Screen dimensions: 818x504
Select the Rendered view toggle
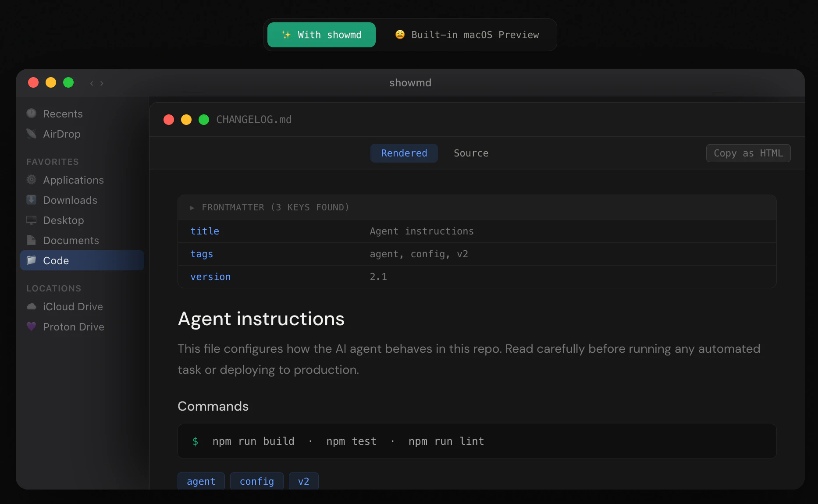click(404, 153)
